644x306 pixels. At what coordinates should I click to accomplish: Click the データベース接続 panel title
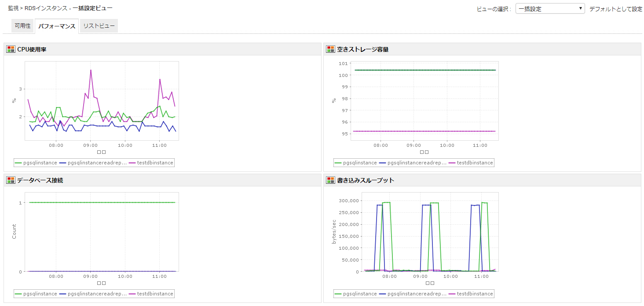click(40, 180)
